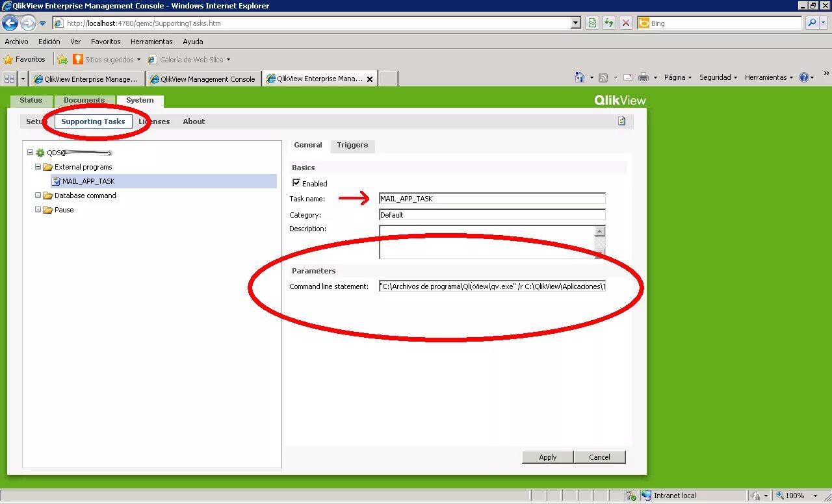Image resolution: width=832 pixels, height=504 pixels.
Task: Click the Apply button
Action: tap(548, 457)
